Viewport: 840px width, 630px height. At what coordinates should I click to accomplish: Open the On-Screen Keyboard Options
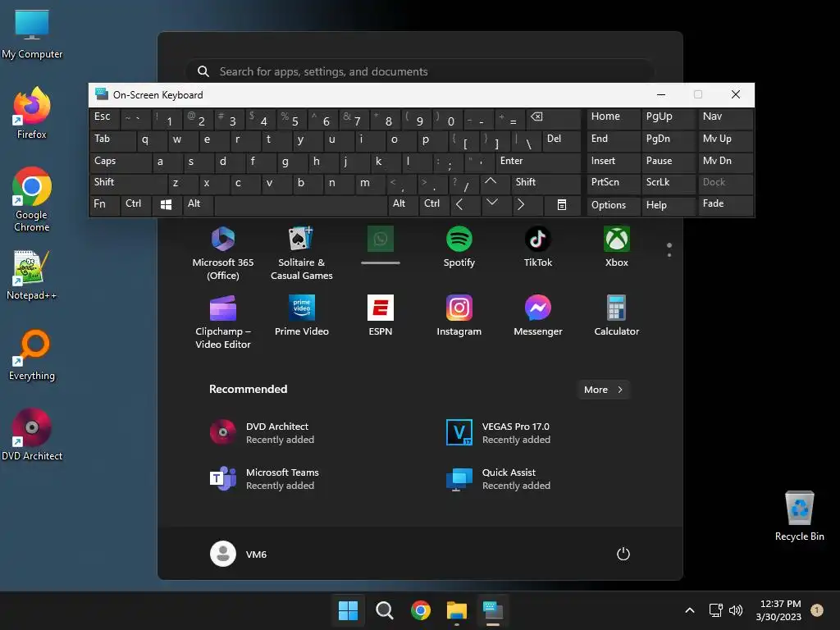(x=614, y=204)
